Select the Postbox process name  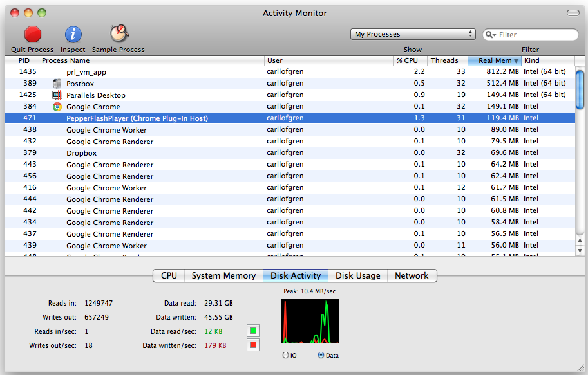[81, 84]
